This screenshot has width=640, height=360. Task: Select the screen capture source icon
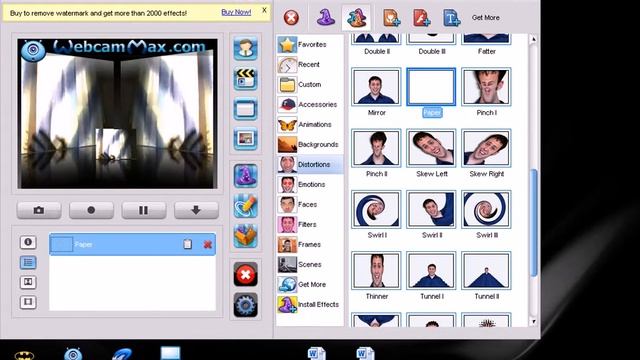tap(245, 109)
